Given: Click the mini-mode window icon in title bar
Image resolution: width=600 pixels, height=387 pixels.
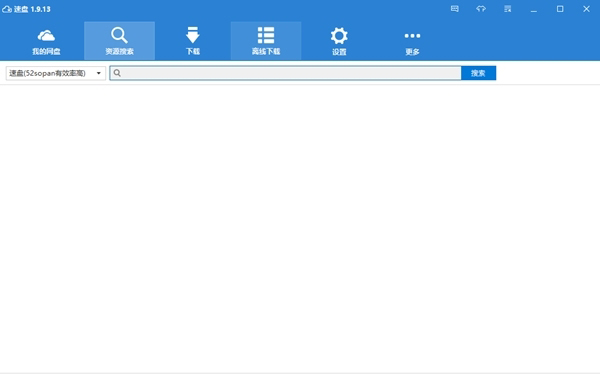Looking at the screenshot, I should (507, 9).
